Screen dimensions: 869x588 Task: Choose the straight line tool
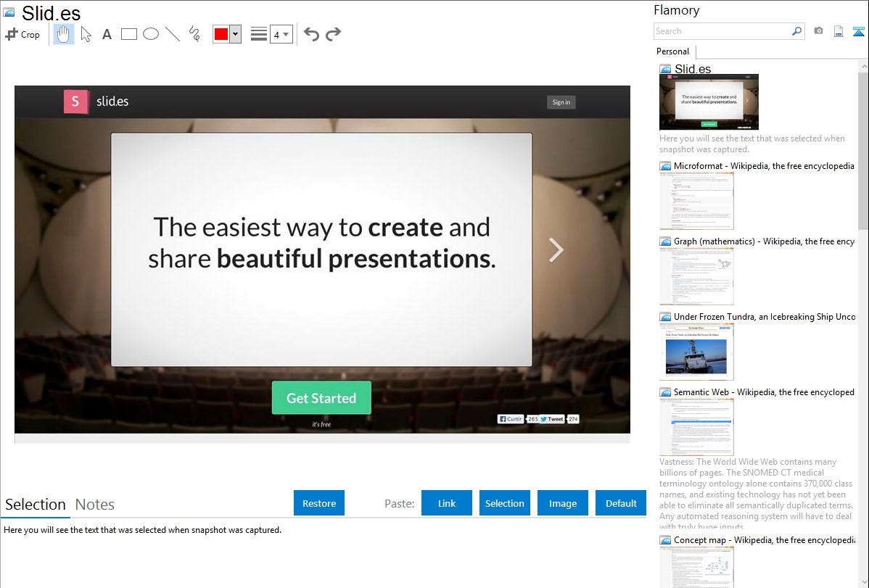point(173,34)
